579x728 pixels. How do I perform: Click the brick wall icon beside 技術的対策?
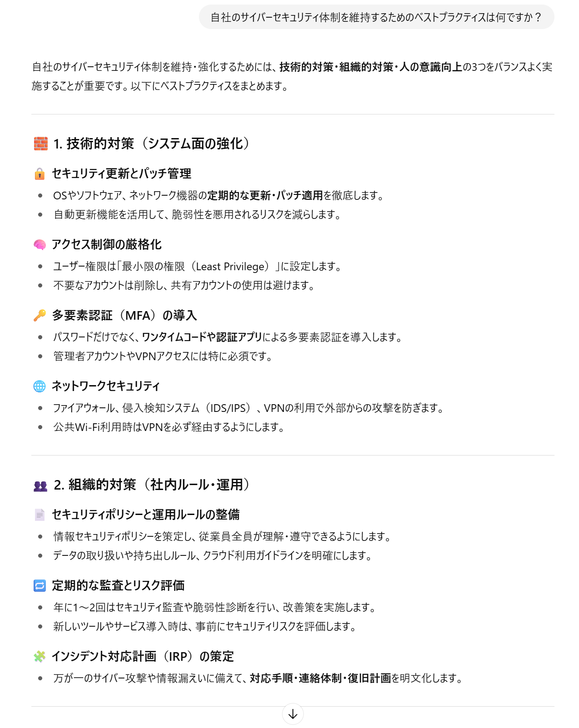40,144
